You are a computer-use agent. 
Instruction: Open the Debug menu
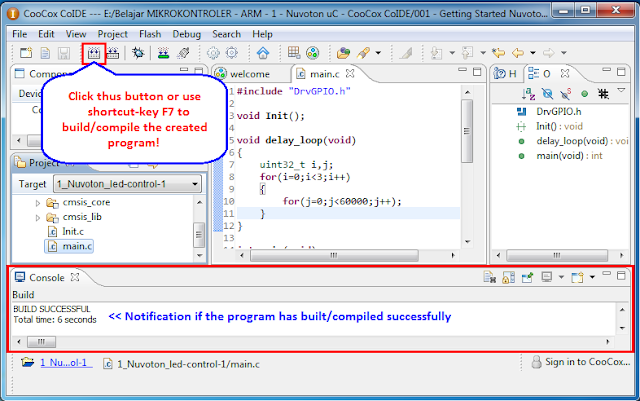[x=187, y=34]
